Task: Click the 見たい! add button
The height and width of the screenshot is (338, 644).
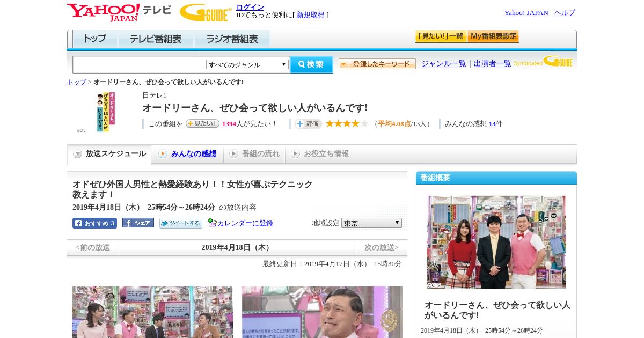Action: coord(202,123)
